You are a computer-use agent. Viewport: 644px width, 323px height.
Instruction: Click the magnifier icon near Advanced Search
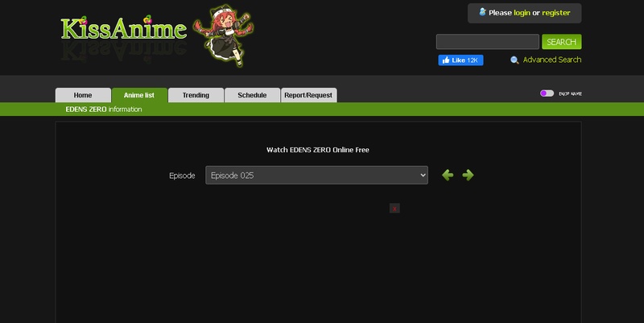coord(514,60)
